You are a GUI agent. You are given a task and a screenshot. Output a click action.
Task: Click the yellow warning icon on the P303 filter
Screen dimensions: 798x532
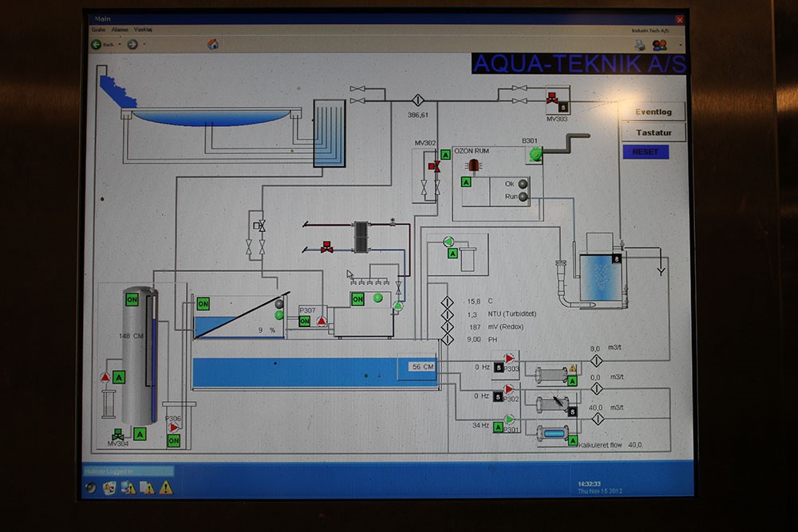[x=572, y=368]
